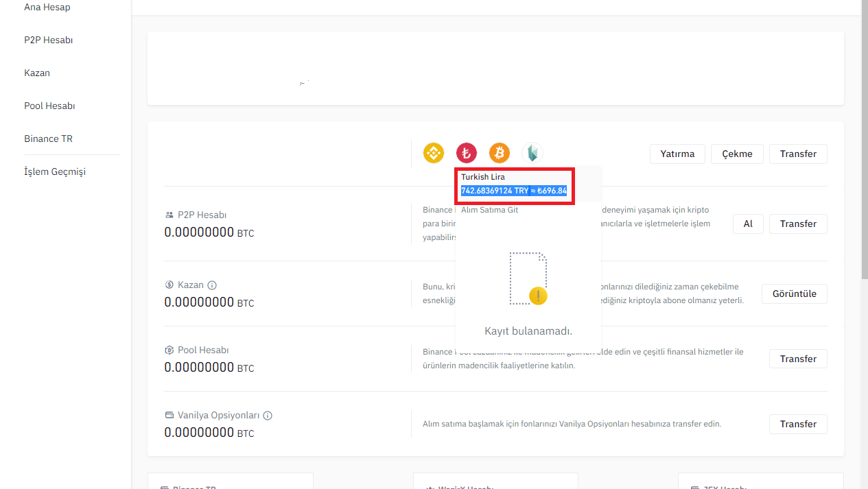Image resolution: width=868 pixels, height=489 pixels.
Task: Click the Kyber coin icon
Action: [x=532, y=153]
